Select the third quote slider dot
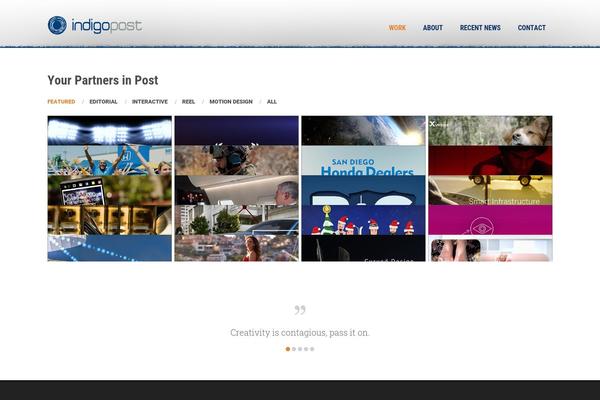Image resolution: width=600 pixels, height=400 pixels. pyautogui.click(x=300, y=349)
